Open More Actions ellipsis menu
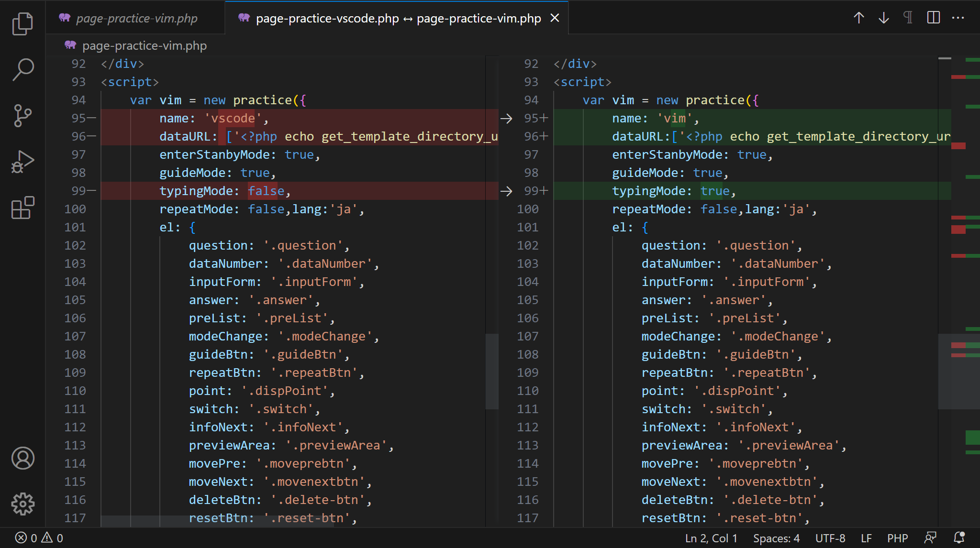The image size is (980, 548). [x=958, y=18]
